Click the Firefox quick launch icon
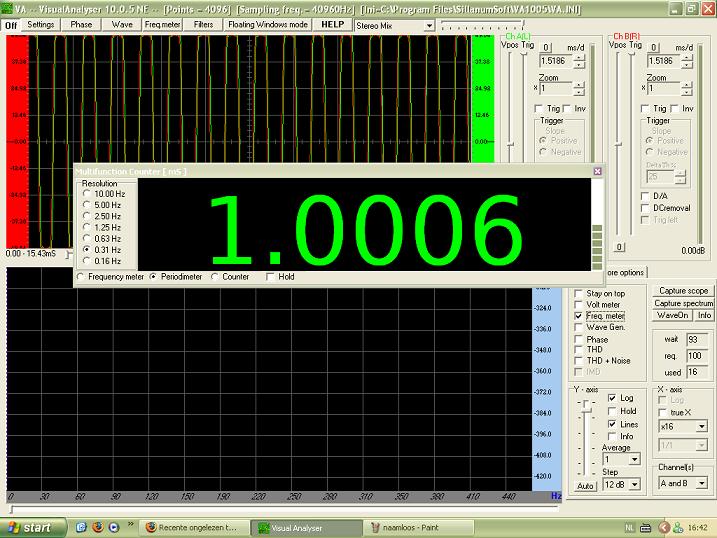 (97, 526)
